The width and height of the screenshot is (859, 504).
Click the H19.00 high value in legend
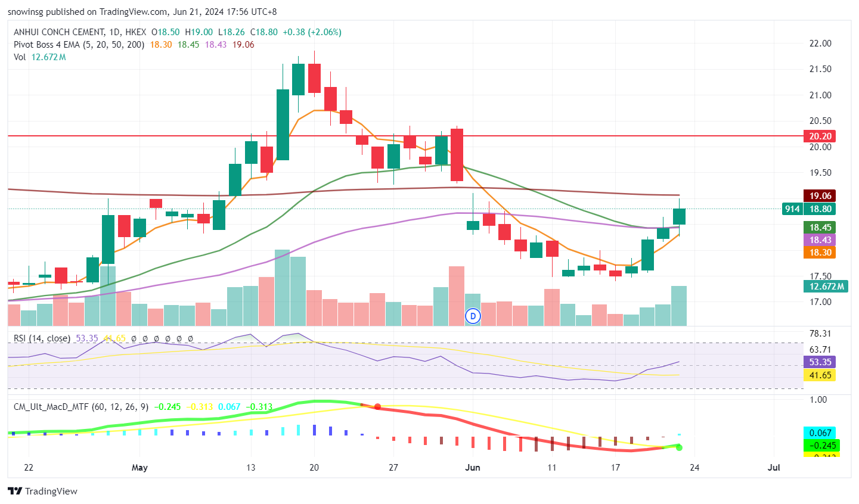(199, 32)
